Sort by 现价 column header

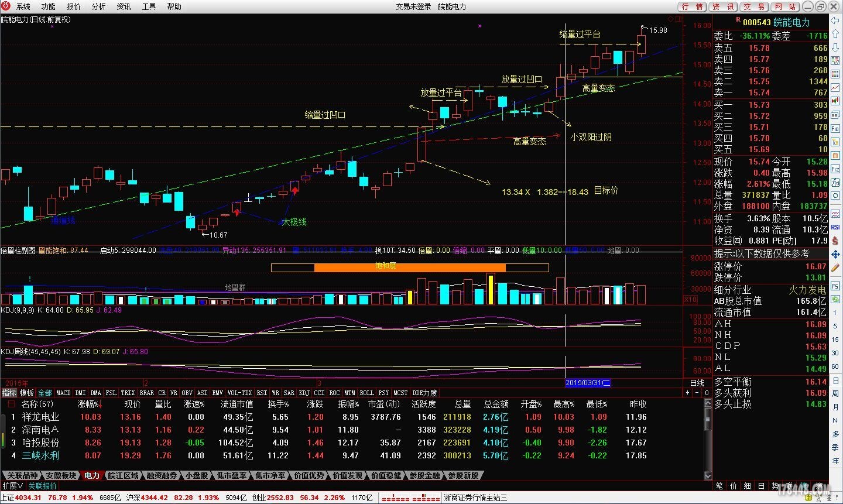click(132, 404)
